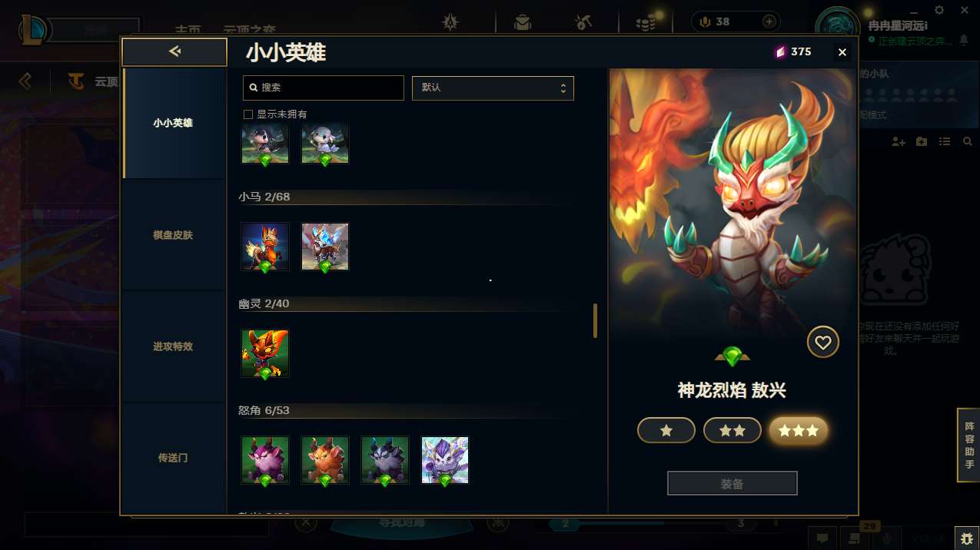Enable the 显示未拥有 checkbox
The height and width of the screenshot is (550, 980).
[248, 114]
